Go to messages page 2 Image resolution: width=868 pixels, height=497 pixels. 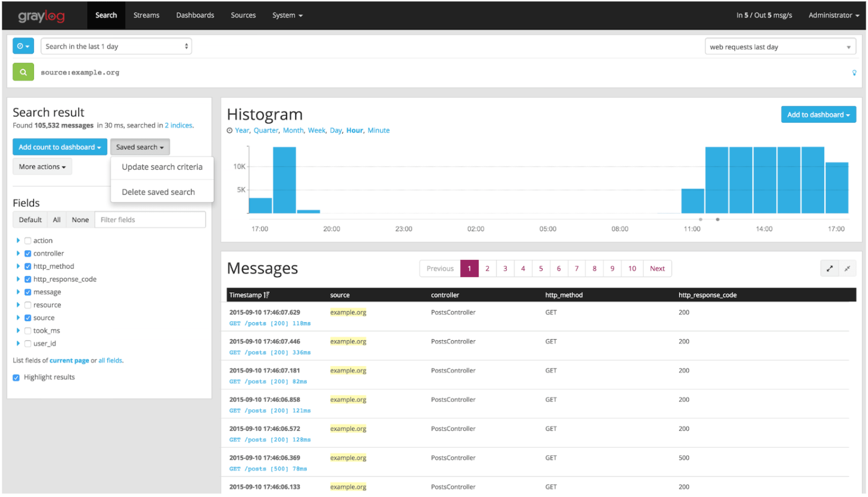click(487, 269)
